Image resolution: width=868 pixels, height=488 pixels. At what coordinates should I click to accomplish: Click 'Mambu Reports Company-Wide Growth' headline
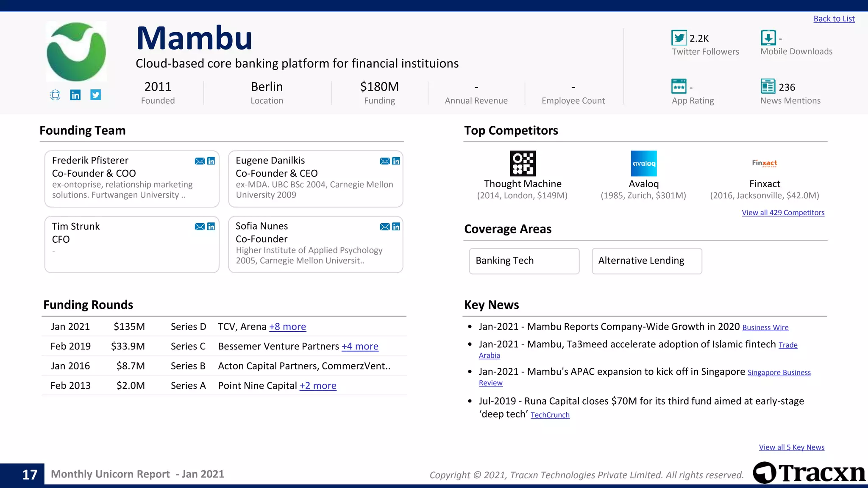pyautogui.click(x=634, y=327)
